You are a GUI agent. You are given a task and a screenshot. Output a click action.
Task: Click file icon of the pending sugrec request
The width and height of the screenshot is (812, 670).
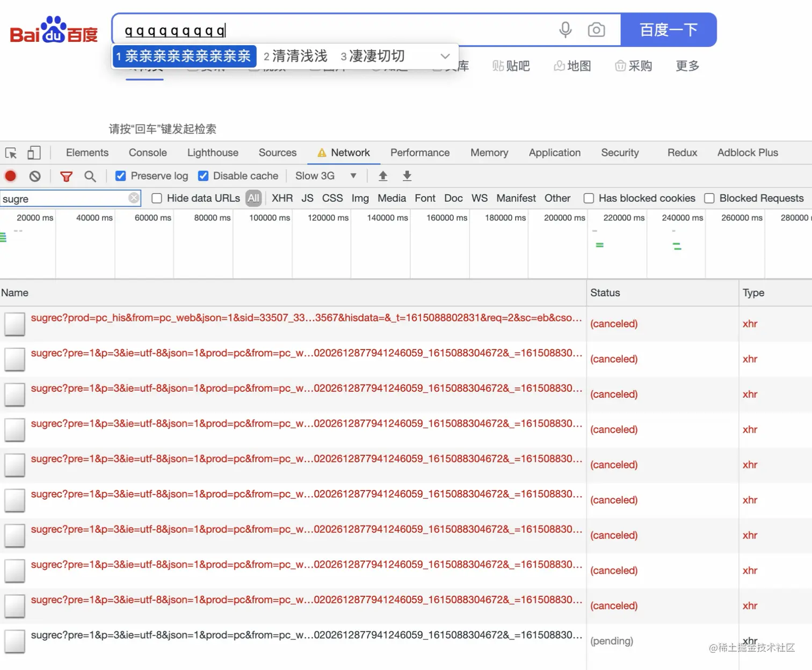[15, 641]
